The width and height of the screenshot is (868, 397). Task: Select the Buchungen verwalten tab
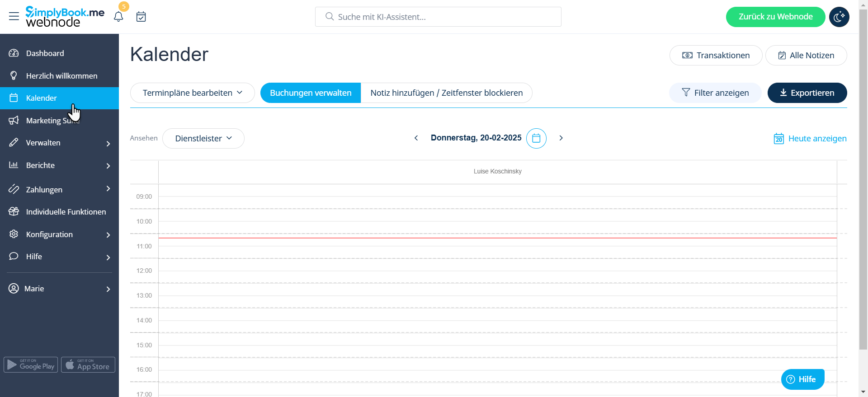[x=311, y=93]
